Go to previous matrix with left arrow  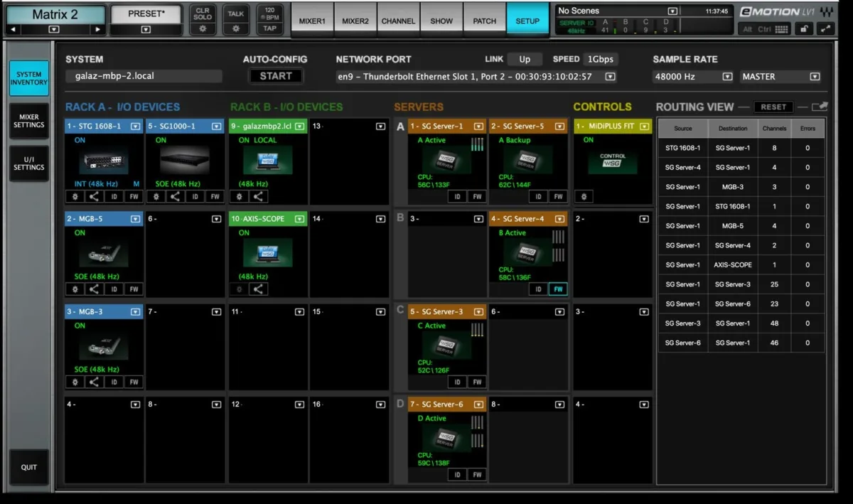(x=13, y=30)
